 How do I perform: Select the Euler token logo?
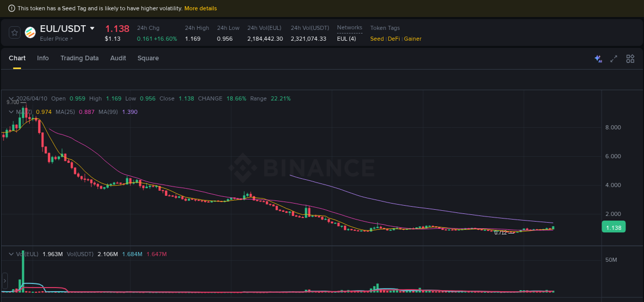[x=30, y=32]
